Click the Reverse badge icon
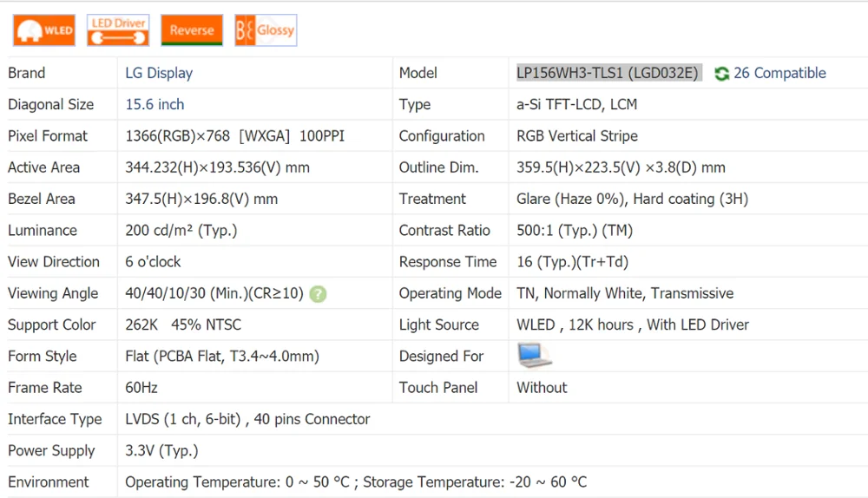 (192, 29)
